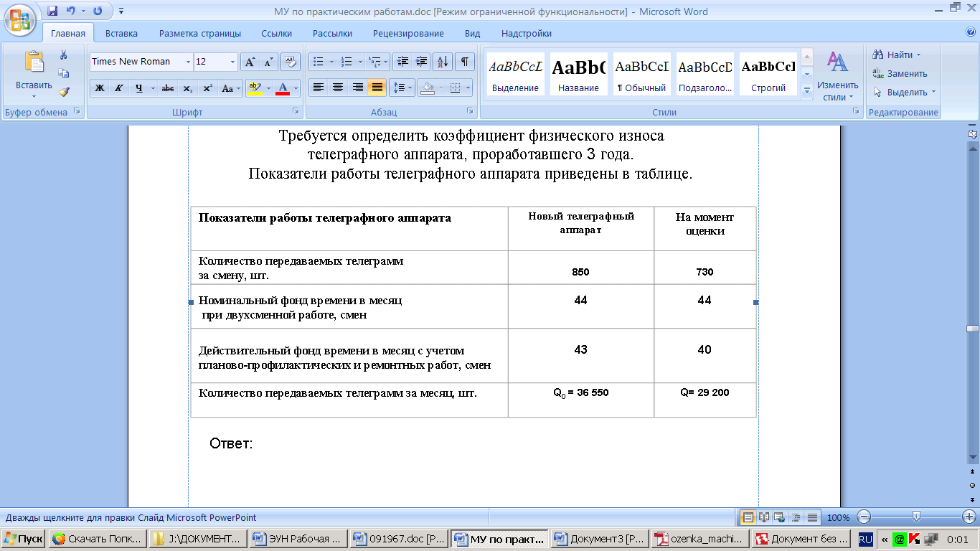
Task: Click the zoom slider handle
Action: (x=916, y=517)
